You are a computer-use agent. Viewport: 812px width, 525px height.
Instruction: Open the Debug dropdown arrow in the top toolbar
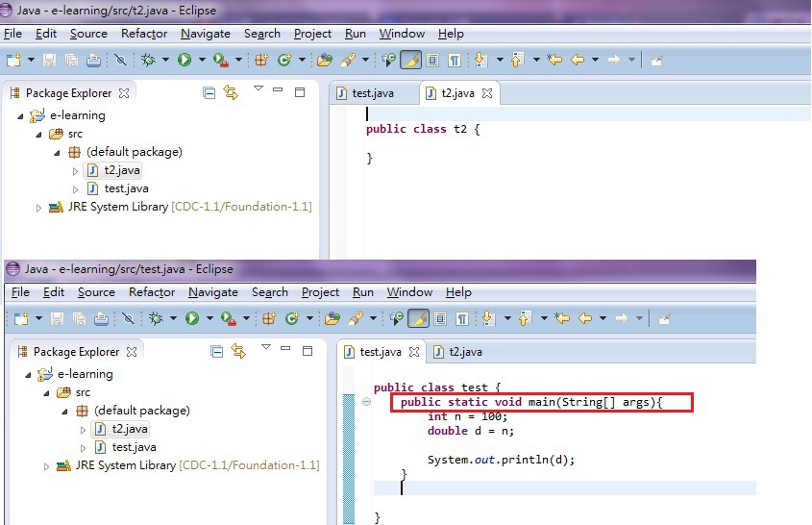pos(165,61)
